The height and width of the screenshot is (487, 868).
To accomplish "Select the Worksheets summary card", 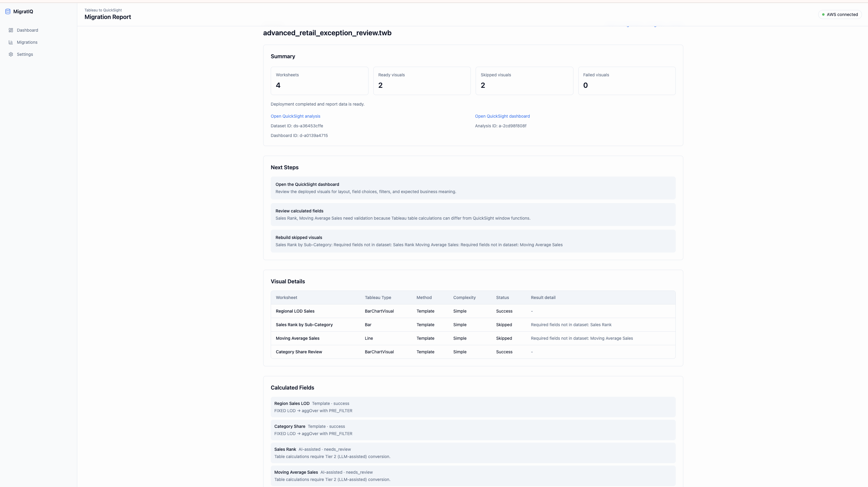I will pyautogui.click(x=319, y=81).
